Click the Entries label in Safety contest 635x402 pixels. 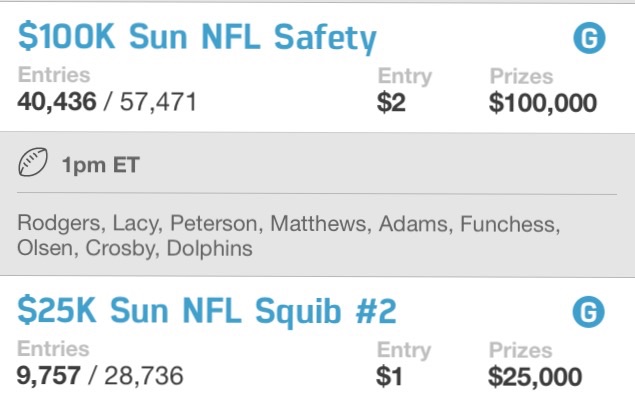coord(54,74)
